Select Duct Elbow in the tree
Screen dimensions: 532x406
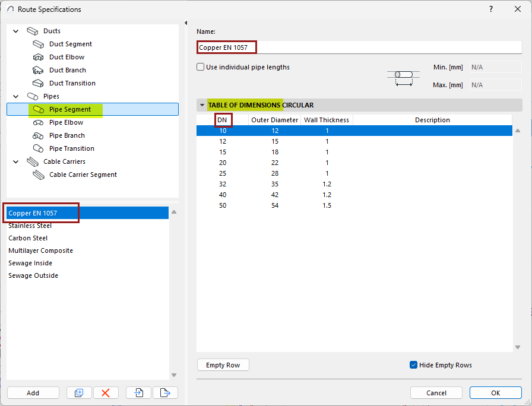tap(67, 58)
